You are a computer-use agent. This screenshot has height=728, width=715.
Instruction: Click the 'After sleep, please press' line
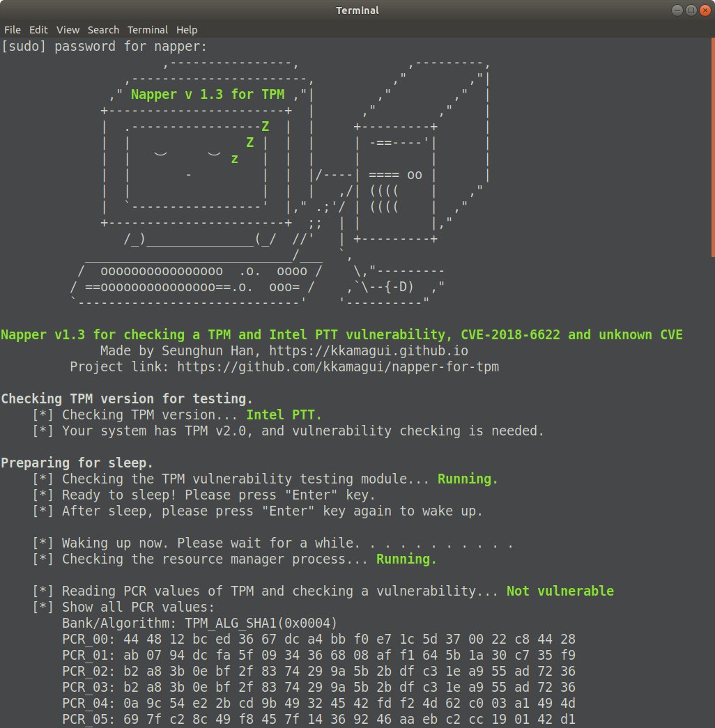[x=257, y=511]
